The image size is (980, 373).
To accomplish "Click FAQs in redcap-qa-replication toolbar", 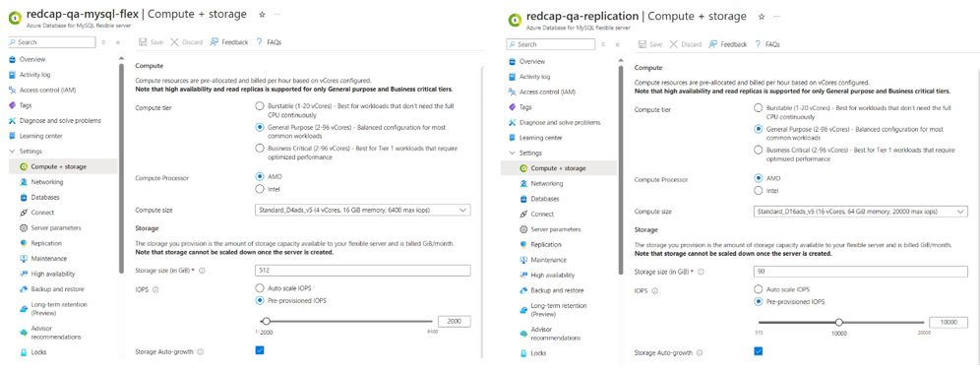I will 766,44.
